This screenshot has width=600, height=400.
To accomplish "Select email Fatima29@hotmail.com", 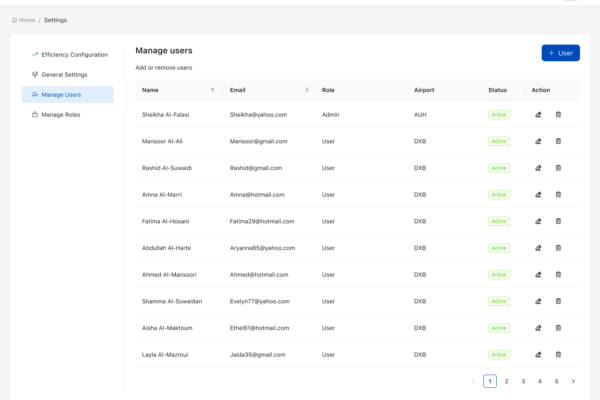I will coord(262,221).
